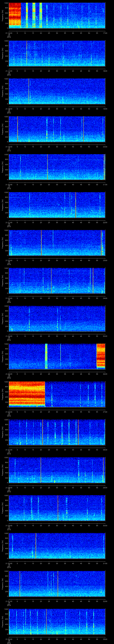Click the 25:00 end-of-axis time label
Viewport: 114px width, 644px height.
(105, 336)
